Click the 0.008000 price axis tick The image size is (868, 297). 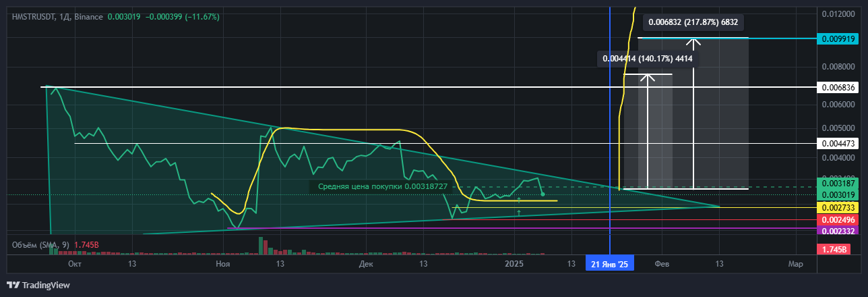click(838, 66)
